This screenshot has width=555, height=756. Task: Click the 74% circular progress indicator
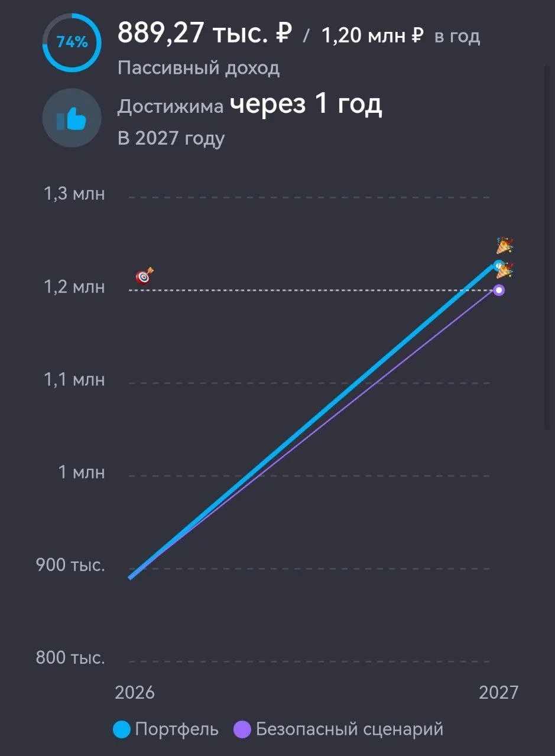[x=72, y=42]
